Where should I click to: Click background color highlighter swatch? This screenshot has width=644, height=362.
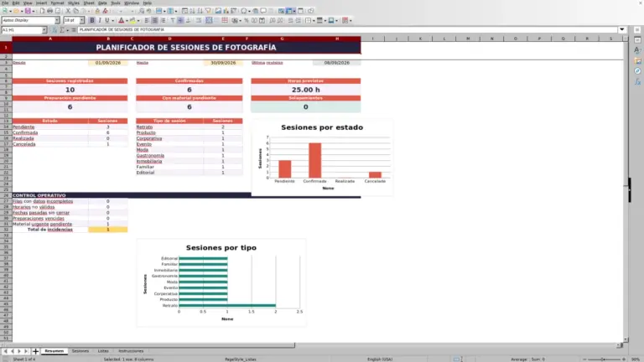[132, 20]
